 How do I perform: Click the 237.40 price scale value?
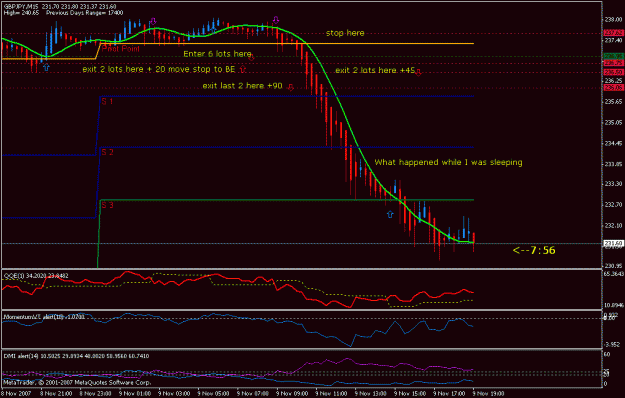pyautogui.click(x=613, y=40)
